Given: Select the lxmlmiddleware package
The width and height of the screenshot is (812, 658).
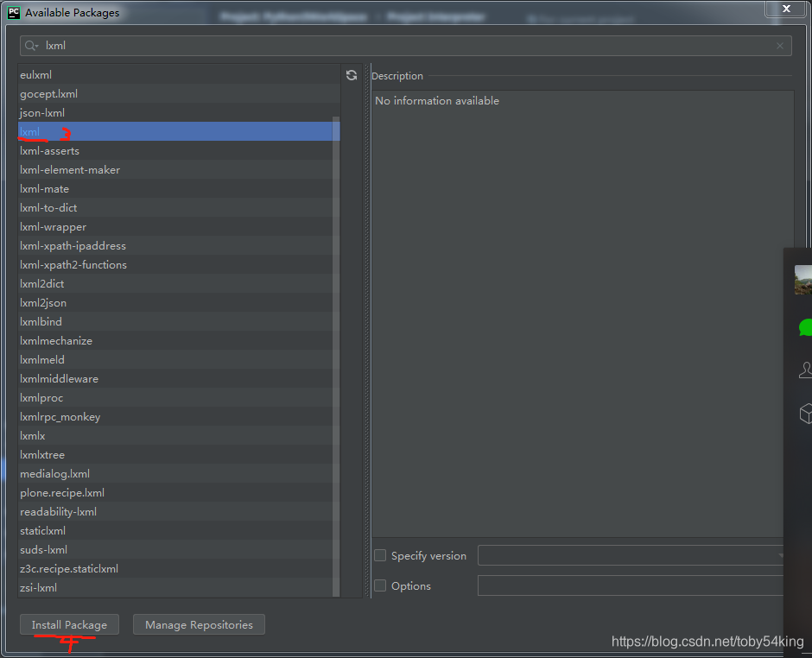Looking at the screenshot, I should point(179,378).
